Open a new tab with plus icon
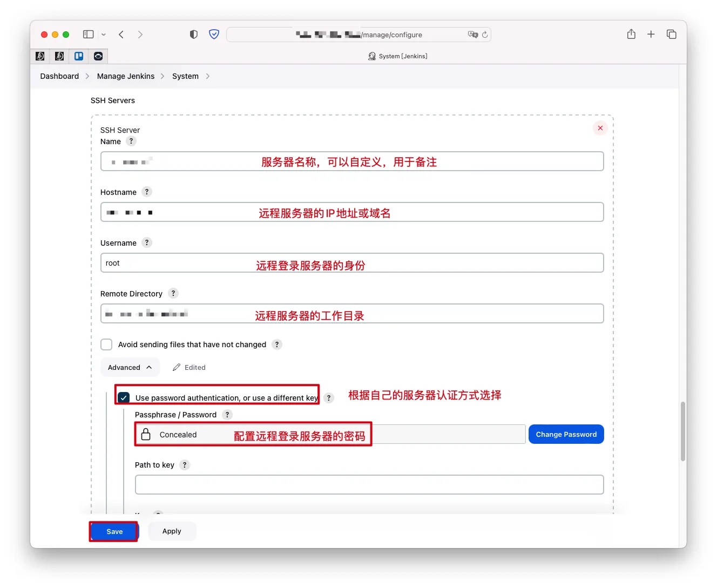This screenshot has width=717, height=588. coord(651,35)
